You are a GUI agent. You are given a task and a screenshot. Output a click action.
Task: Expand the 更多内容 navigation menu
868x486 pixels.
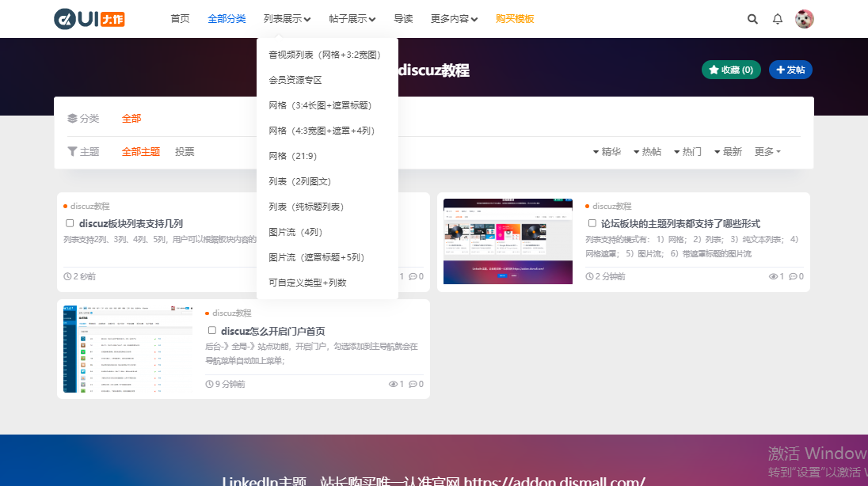(x=454, y=19)
